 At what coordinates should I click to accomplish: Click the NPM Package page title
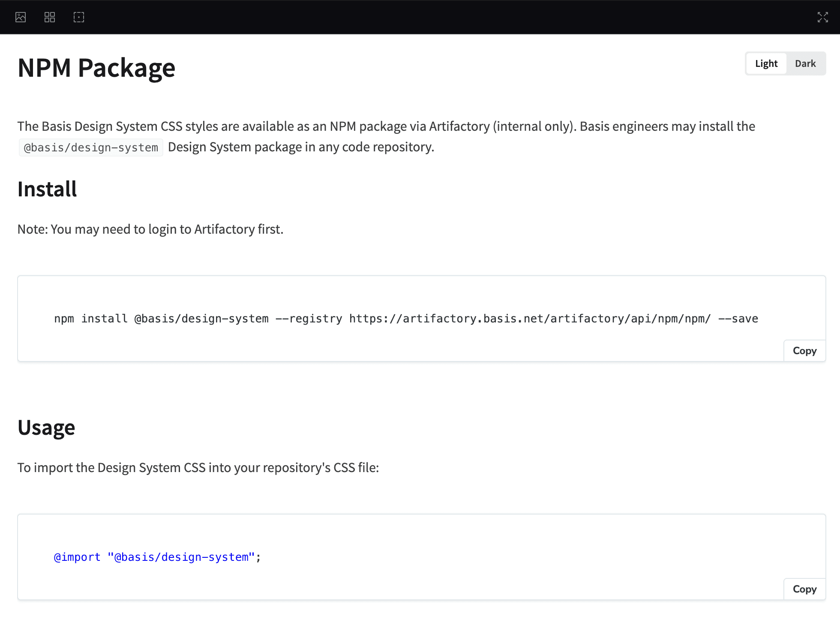point(96,68)
